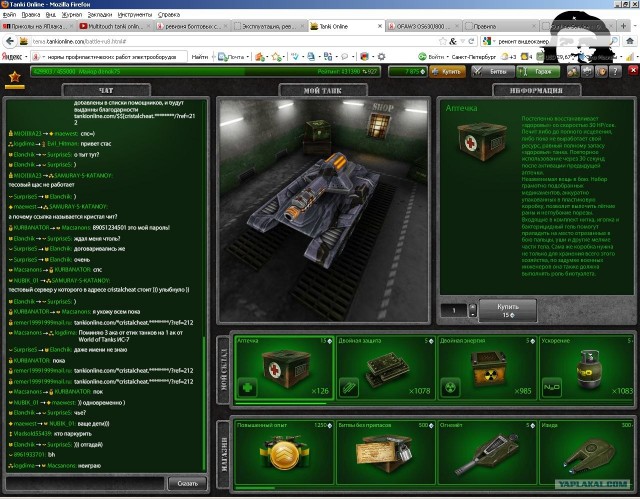Click the tank 3D preview
The width and height of the screenshot is (640, 499).
323,211
